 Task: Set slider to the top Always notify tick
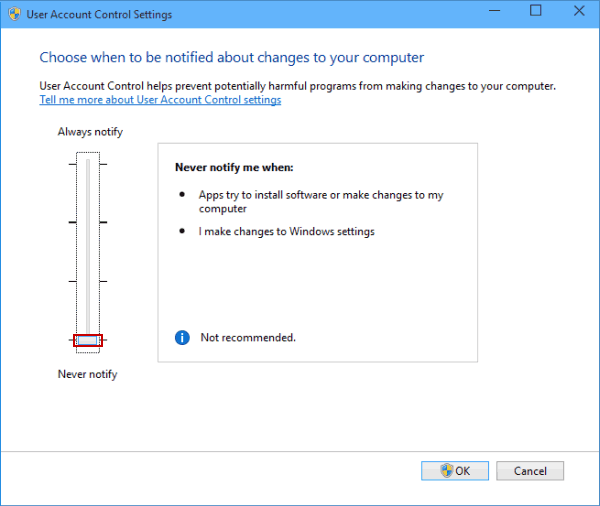[x=88, y=164]
